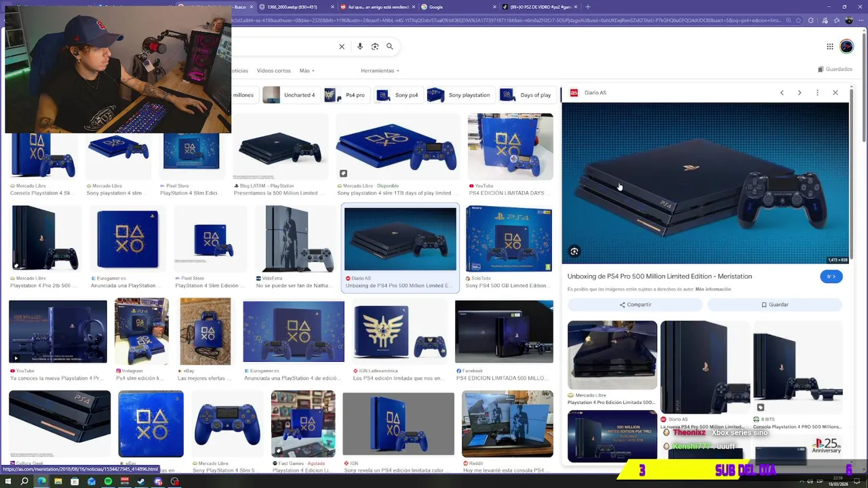868x488 pixels.
Task: Open Guardados saved items
Action: tap(835, 69)
